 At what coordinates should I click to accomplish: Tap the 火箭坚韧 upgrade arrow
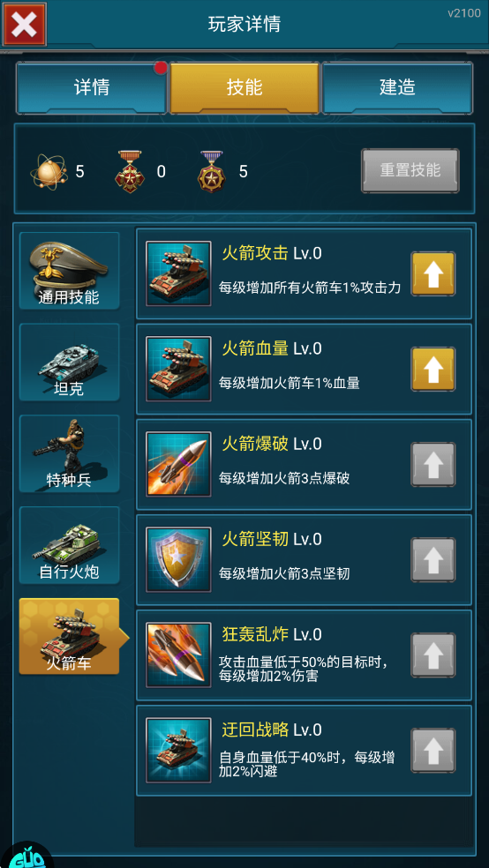[x=433, y=559]
